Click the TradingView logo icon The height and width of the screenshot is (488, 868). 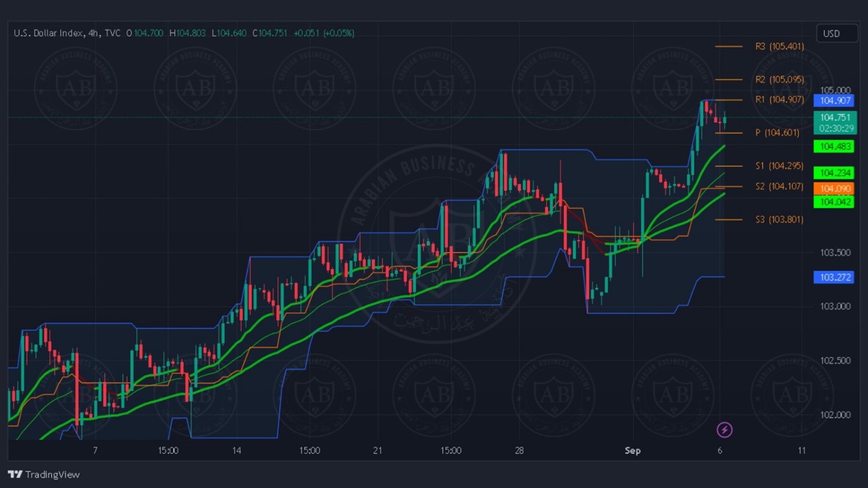(x=15, y=474)
